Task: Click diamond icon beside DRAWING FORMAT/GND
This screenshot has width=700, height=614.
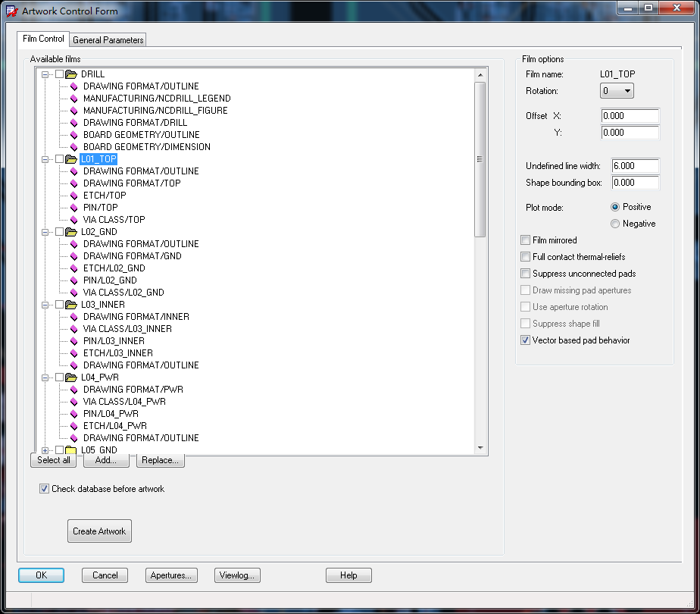Action: point(74,256)
